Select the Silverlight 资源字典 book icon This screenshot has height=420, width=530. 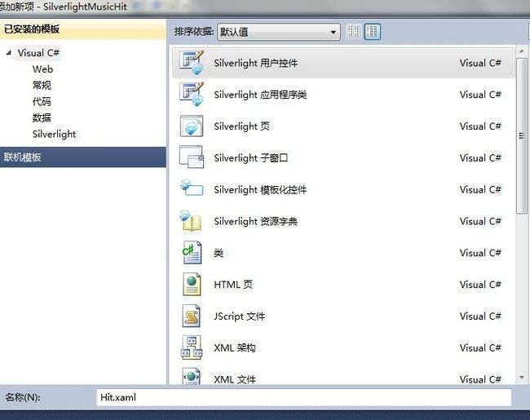pos(191,221)
